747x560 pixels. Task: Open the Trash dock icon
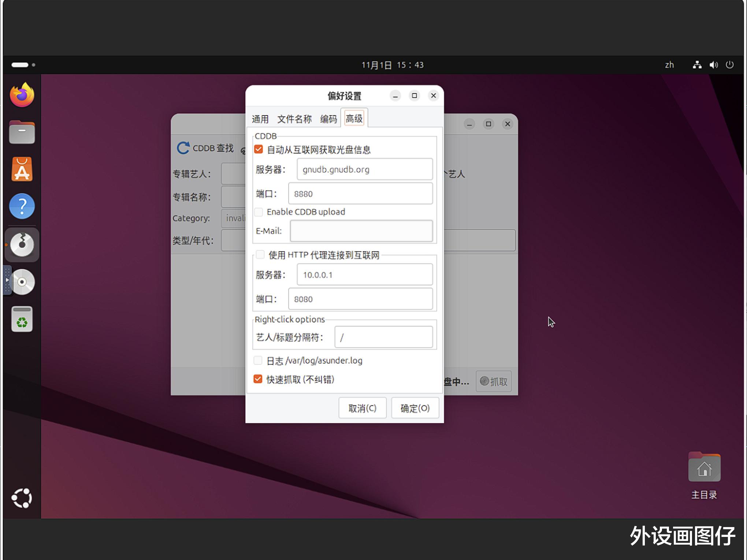pyautogui.click(x=22, y=320)
